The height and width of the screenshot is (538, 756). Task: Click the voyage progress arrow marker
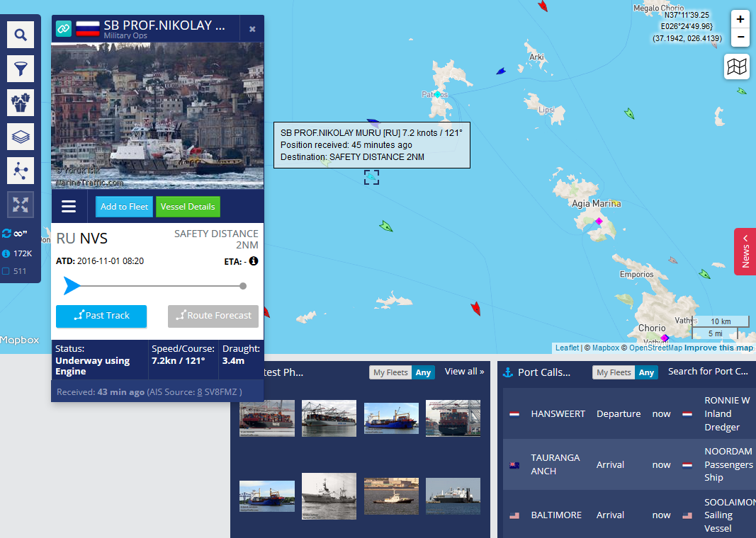pyautogui.click(x=72, y=286)
